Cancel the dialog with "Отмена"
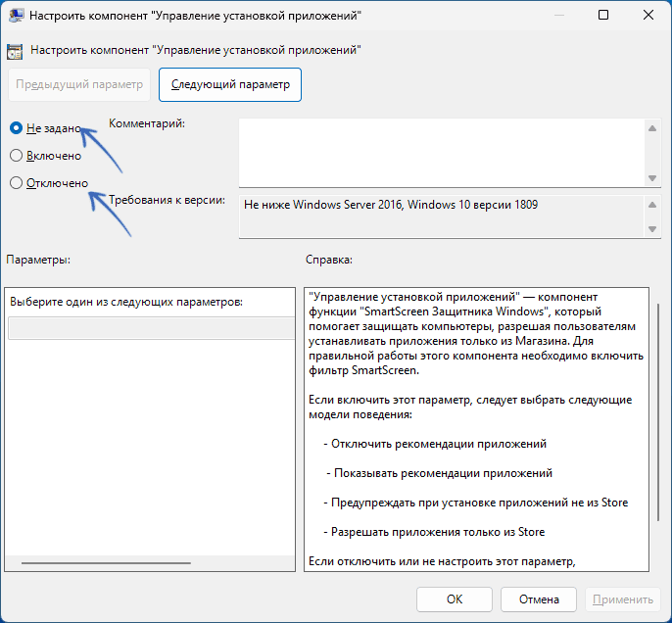The height and width of the screenshot is (623, 672). coord(539,599)
